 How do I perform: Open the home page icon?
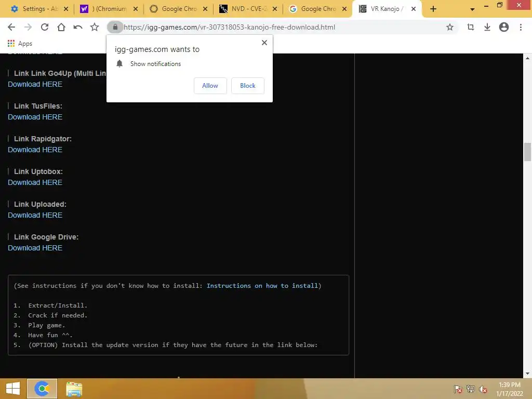coord(61,27)
